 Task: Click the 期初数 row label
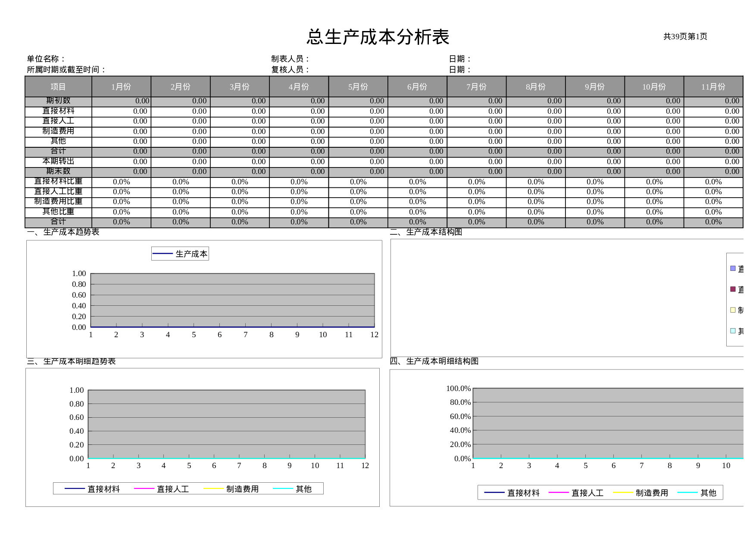(58, 101)
